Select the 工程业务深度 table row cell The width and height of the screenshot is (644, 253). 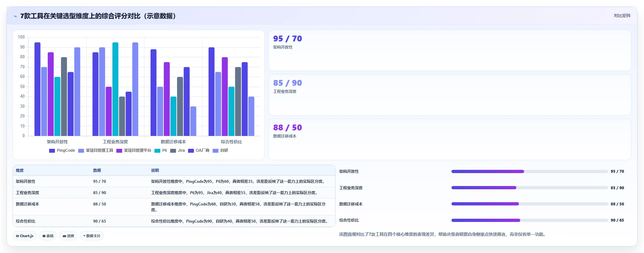pos(27,193)
